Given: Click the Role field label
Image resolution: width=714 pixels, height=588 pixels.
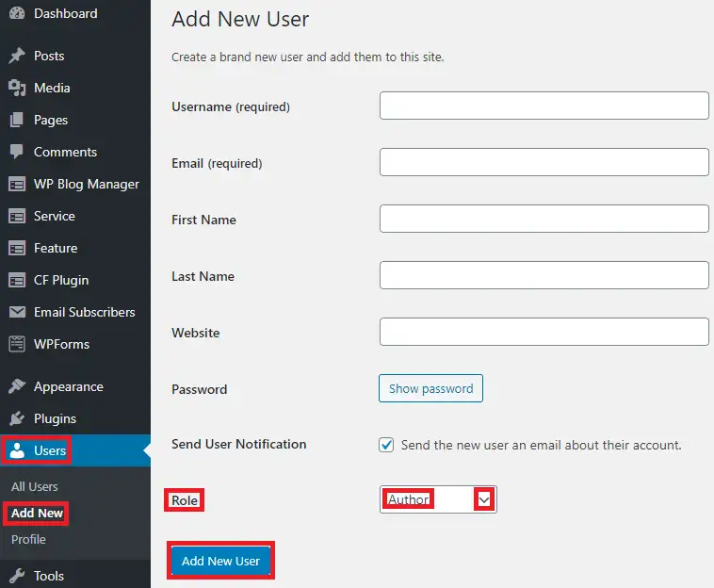Looking at the screenshot, I should click(x=185, y=500).
